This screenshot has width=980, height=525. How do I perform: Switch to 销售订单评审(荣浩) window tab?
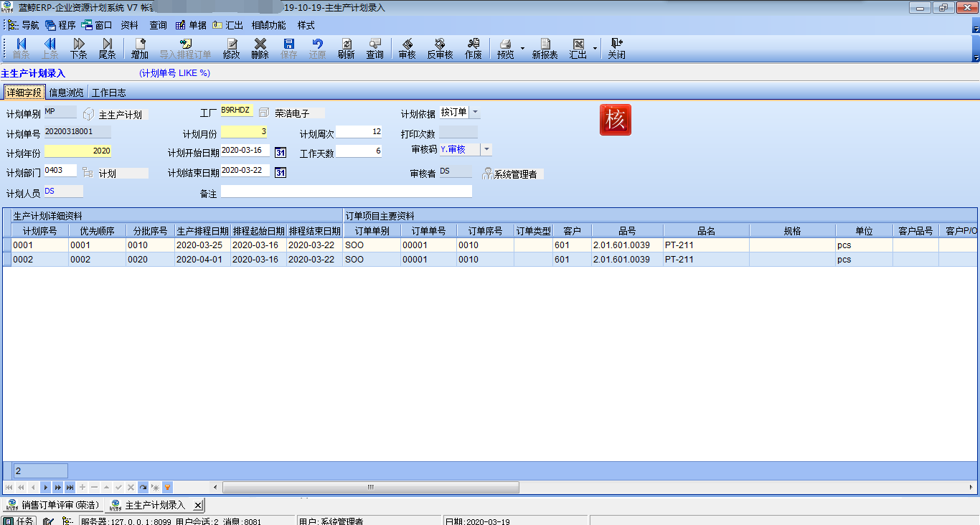53,505
